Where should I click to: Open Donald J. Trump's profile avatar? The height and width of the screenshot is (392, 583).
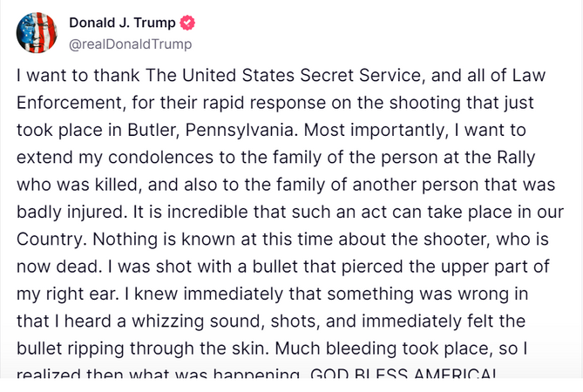pyautogui.click(x=37, y=33)
